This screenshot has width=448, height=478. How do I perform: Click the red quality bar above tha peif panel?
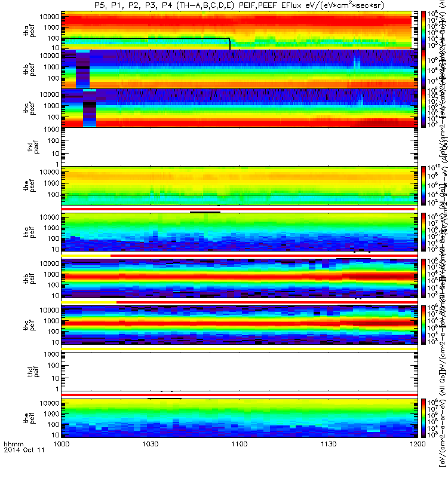238,209
